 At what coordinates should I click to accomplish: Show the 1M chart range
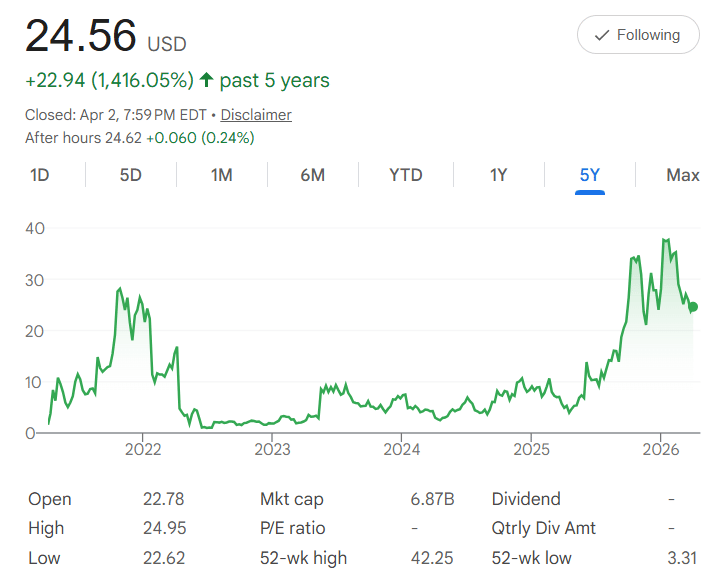tap(222, 175)
